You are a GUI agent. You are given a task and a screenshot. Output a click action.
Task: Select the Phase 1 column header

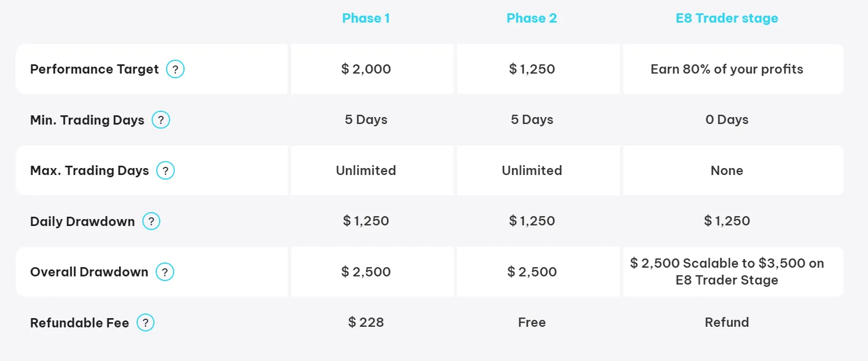366,19
